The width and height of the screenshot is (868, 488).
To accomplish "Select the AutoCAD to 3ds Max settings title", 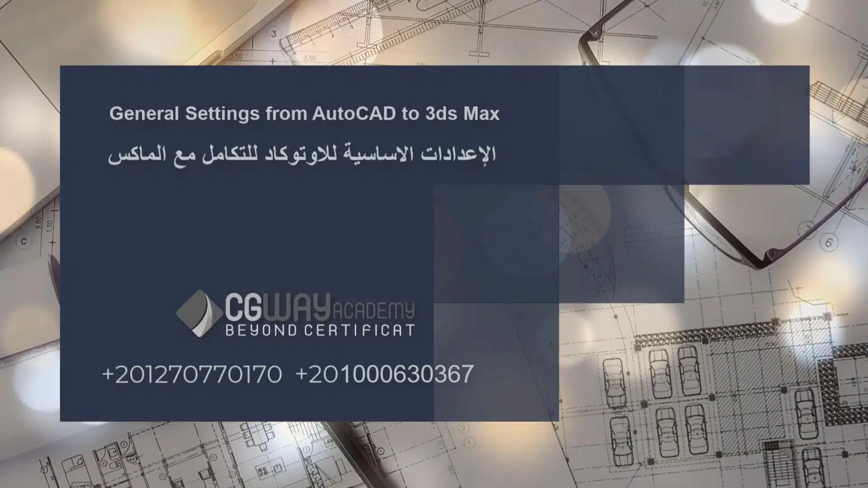I will 304,113.
